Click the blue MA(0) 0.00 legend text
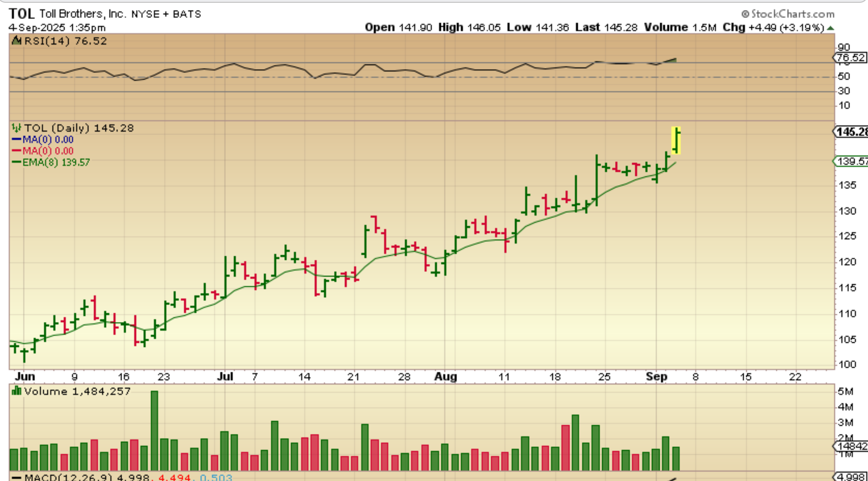Viewport: 868px width, 481px height. [48, 139]
